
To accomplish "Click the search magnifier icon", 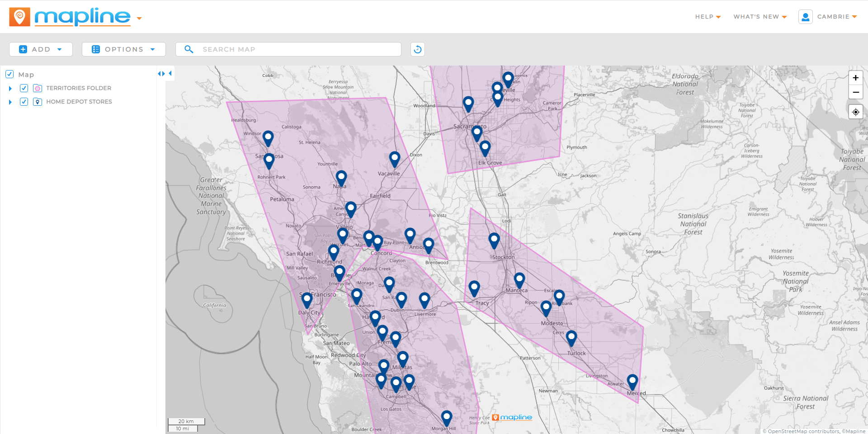I will coord(189,49).
